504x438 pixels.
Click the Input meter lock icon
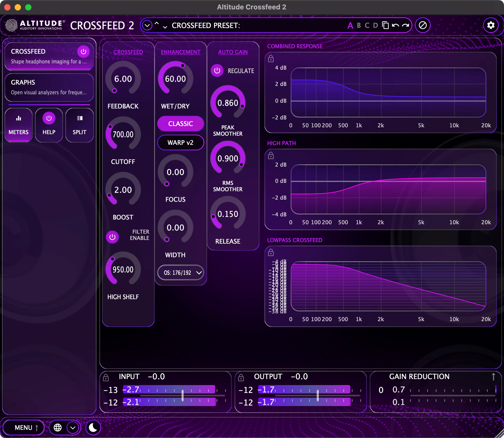[x=106, y=377]
